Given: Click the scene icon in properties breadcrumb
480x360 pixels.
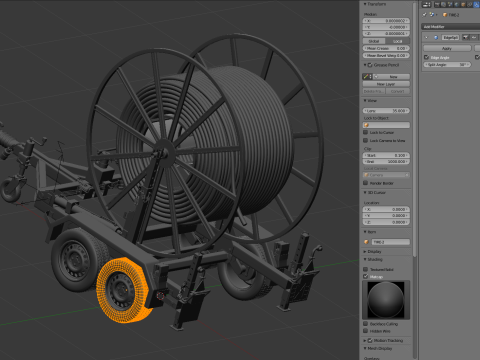Looking at the screenshot, I should click(x=432, y=14).
